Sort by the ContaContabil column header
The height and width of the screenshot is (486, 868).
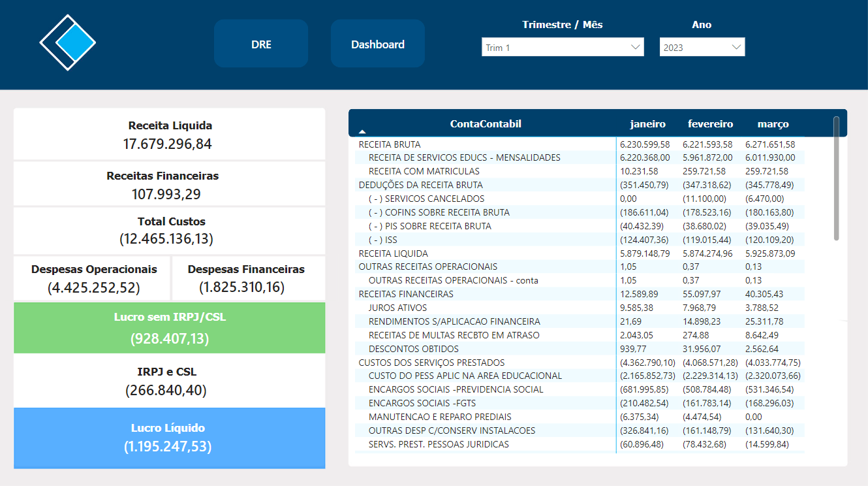click(486, 124)
